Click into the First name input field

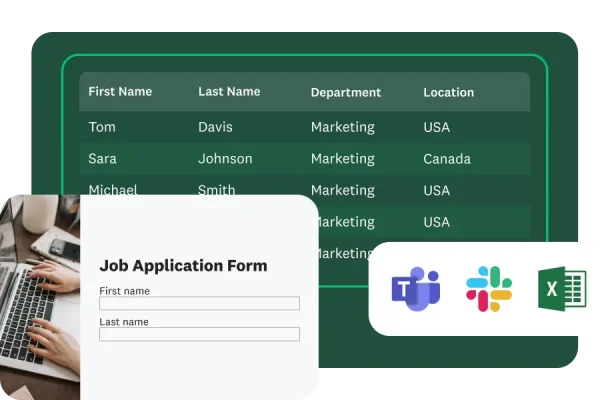click(x=199, y=303)
